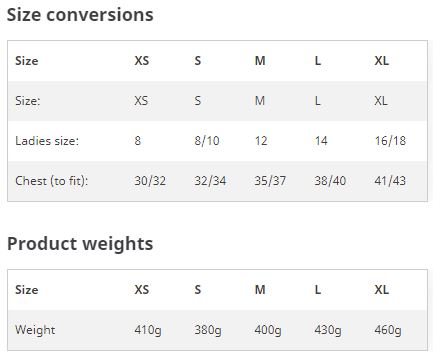The image size is (433, 360).
Task: Click the Chest (to fit) row label
Action: click(x=52, y=181)
